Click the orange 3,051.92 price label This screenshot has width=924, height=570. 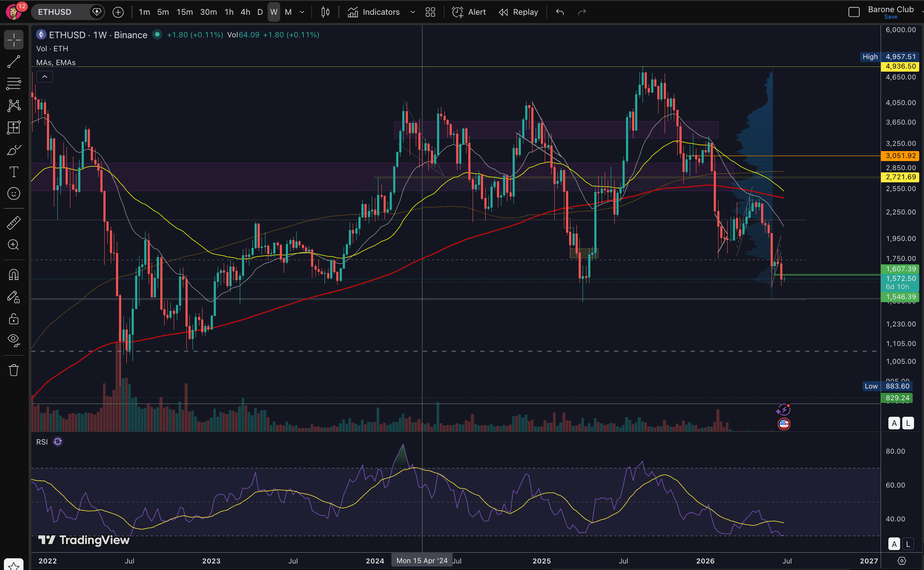(x=900, y=155)
